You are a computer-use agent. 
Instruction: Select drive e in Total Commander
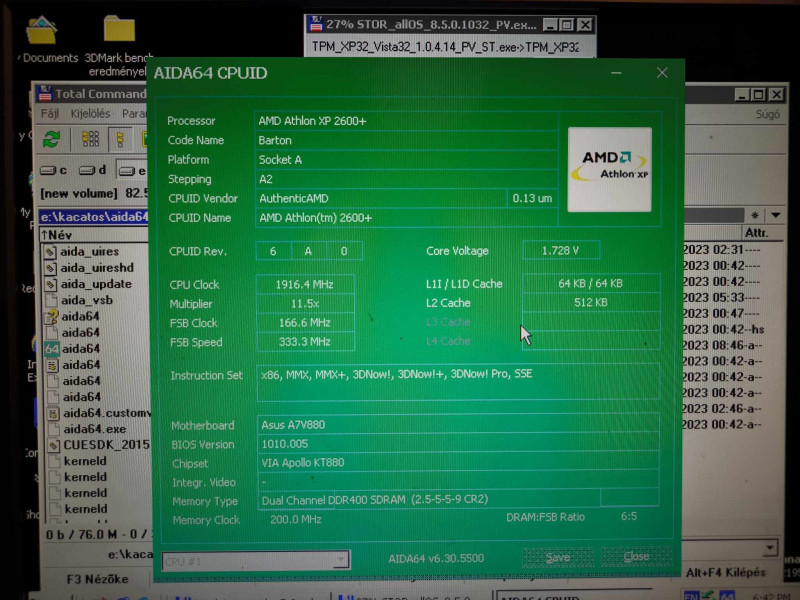pos(132,171)
